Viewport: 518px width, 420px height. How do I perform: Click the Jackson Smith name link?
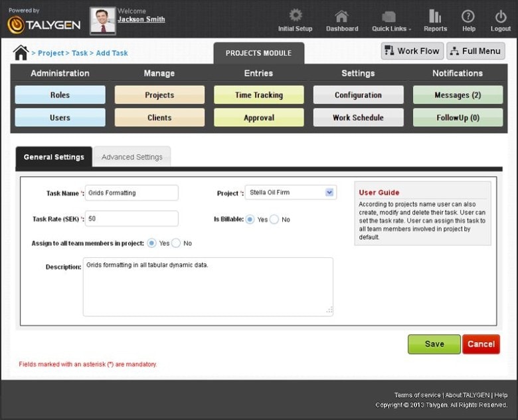[x=141, y=19]
